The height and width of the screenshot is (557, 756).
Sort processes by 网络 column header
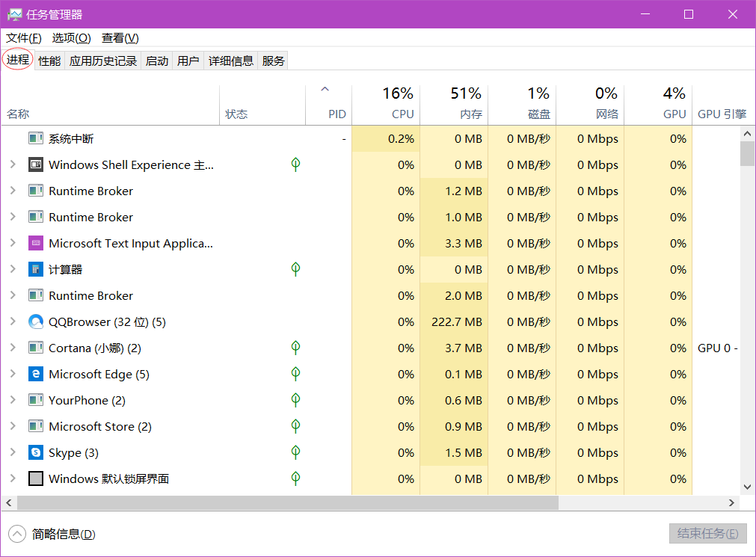tap(590, 105)
